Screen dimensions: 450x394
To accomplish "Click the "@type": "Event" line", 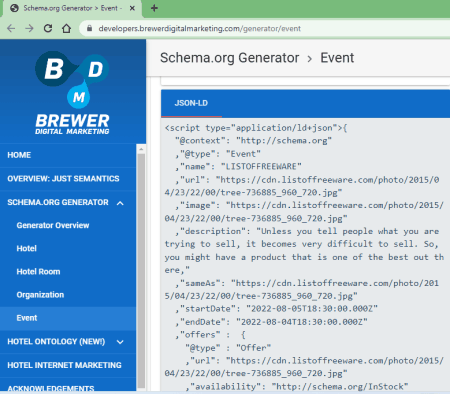I will tap(218, 154).
